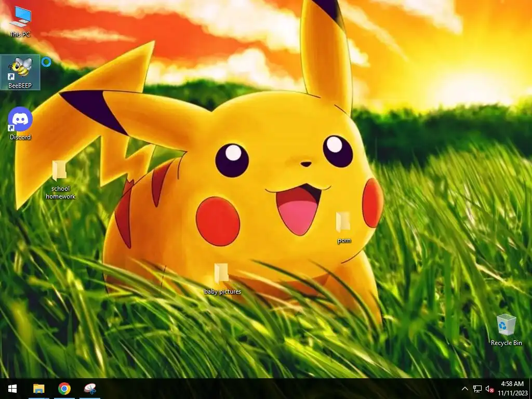
Task: Select the school homework folder
Action: click(60, 180)
